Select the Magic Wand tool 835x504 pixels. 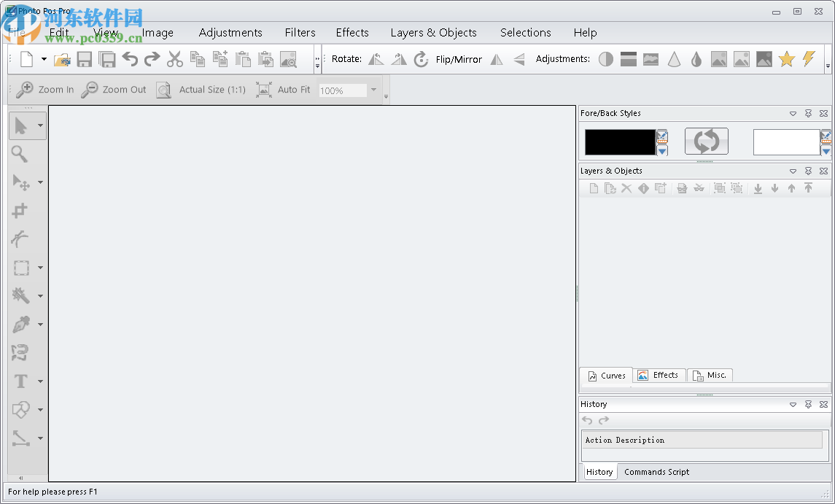(x=22, y=296)
